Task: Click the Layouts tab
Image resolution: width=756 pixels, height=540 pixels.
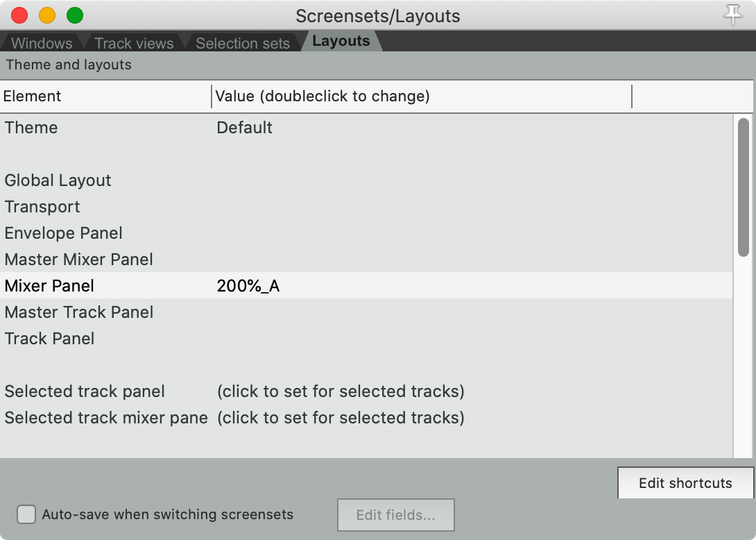Action: point(341,41)
